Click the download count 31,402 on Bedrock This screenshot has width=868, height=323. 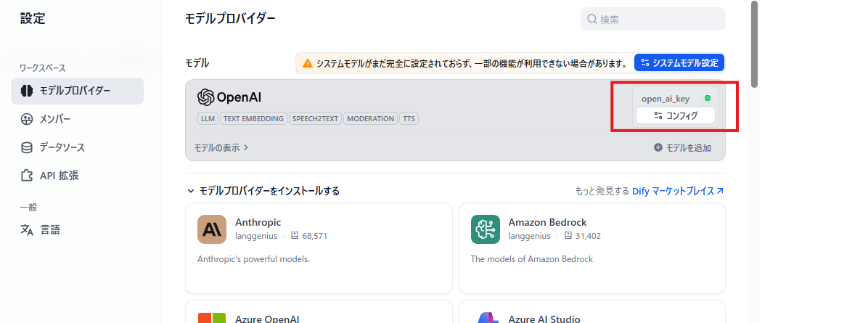pos(588,236)
